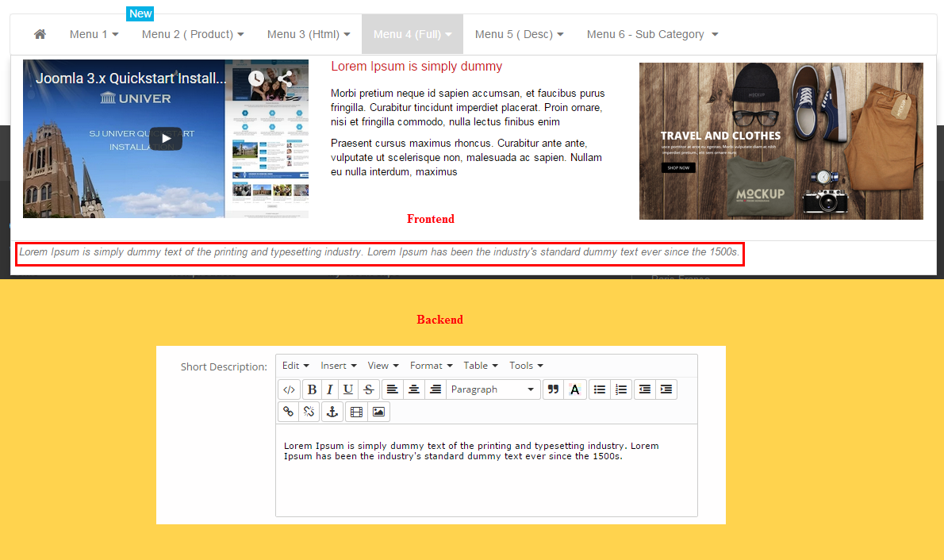Open the Format menu in editor

click(431, 366)
